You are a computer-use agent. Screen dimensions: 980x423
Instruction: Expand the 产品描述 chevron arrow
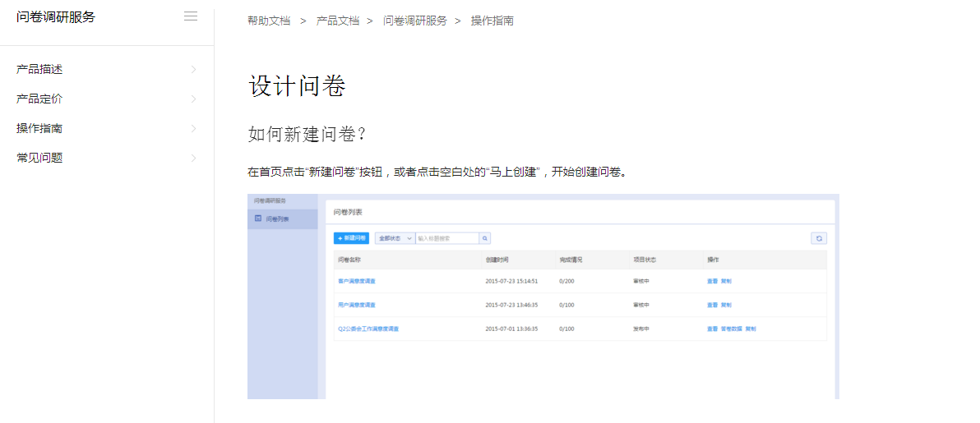194,70
